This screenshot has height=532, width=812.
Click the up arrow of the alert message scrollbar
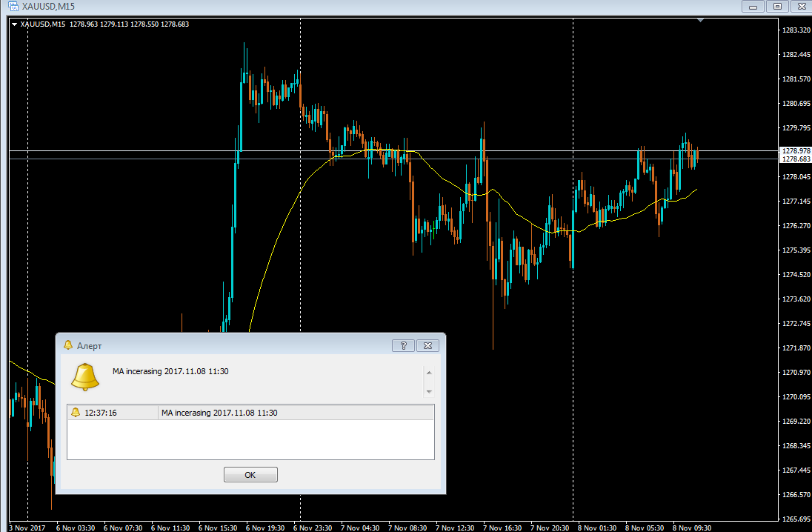(x=429, y=373)
